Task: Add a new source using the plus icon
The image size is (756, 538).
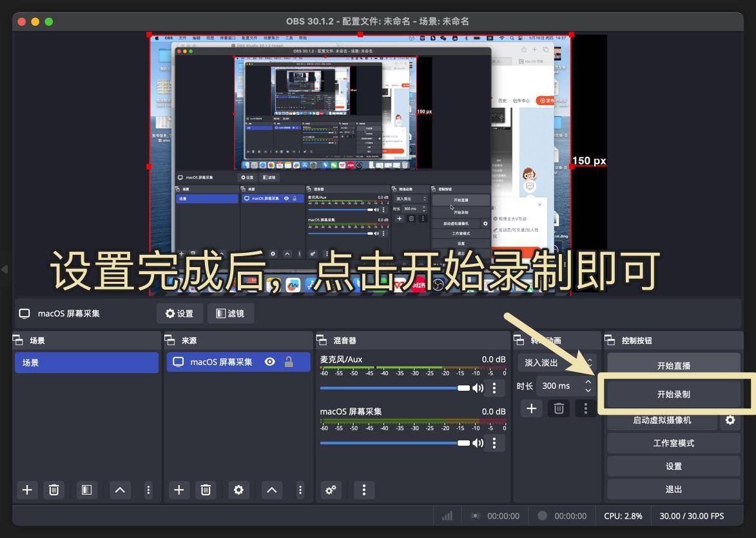Action: (x=179, y=490)
